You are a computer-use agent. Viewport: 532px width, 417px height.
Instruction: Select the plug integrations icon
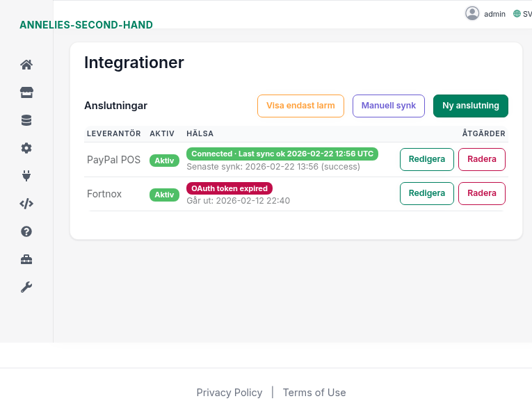(26, 176)
